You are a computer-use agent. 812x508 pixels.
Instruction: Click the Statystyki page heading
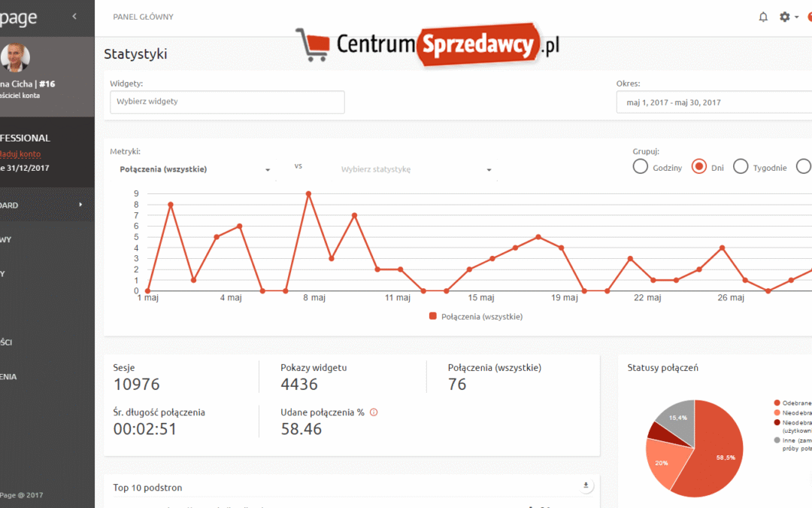[135, 54]
